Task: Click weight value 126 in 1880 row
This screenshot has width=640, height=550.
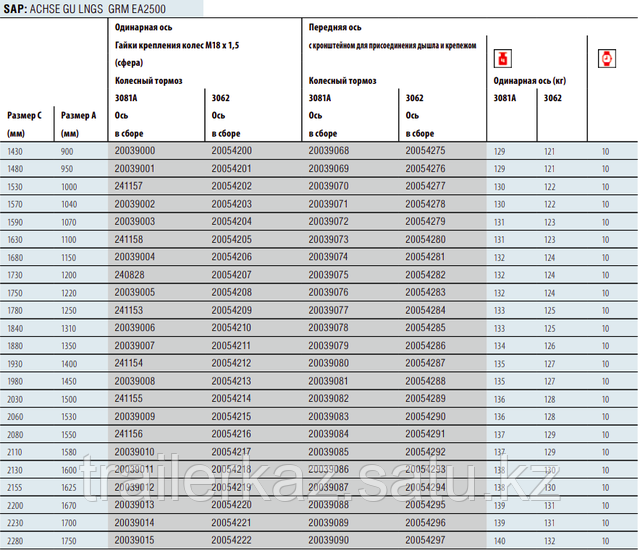Action: (550, 346)
